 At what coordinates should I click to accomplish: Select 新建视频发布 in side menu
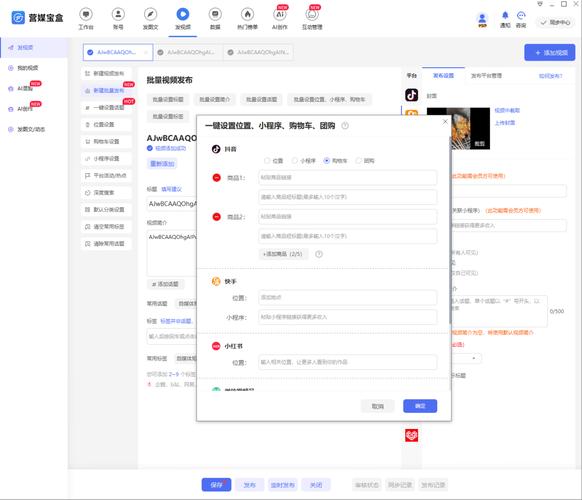[x=106, y=73]
